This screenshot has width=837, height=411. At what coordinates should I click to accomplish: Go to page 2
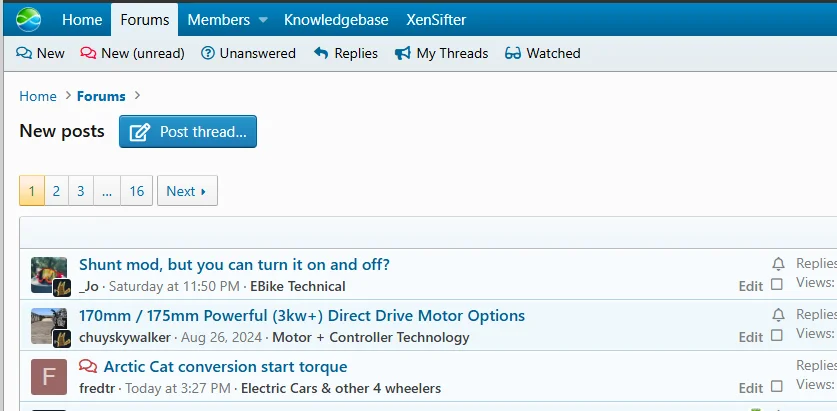tap(56, 191)
